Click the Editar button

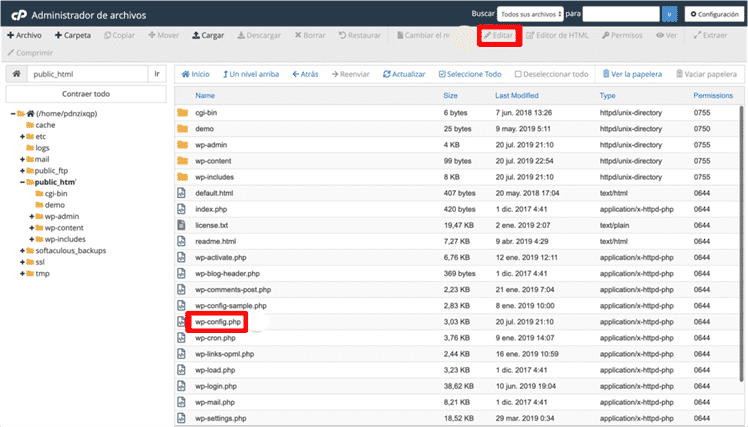[x=499, y=35]
